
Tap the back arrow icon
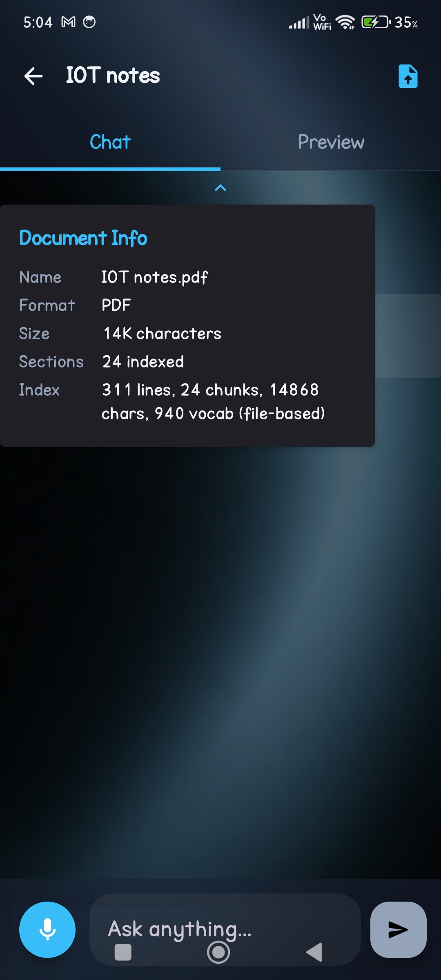pyautogui.click(x=33, y=76)
